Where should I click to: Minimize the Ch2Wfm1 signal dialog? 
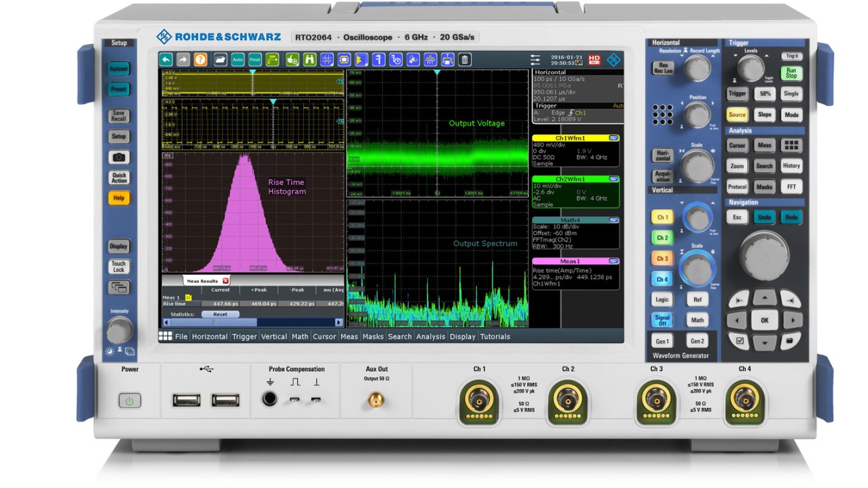(613, 179)
